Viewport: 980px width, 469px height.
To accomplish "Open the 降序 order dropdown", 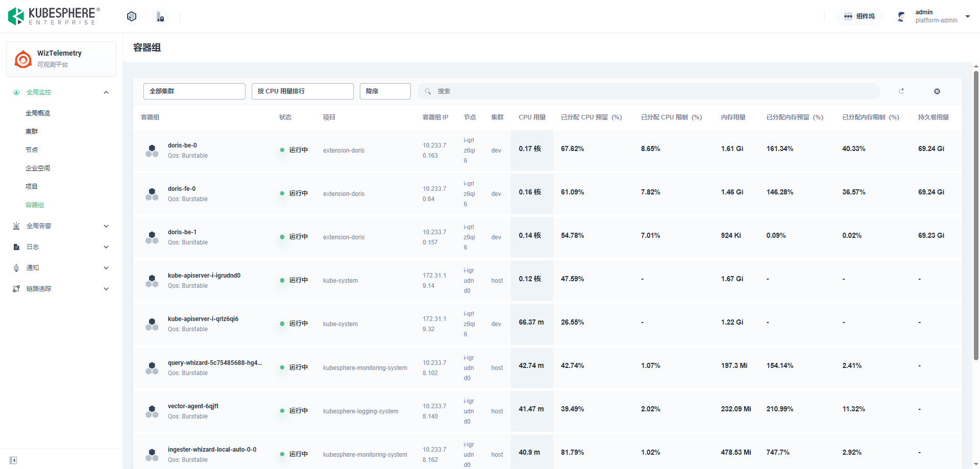I will 385,91.
